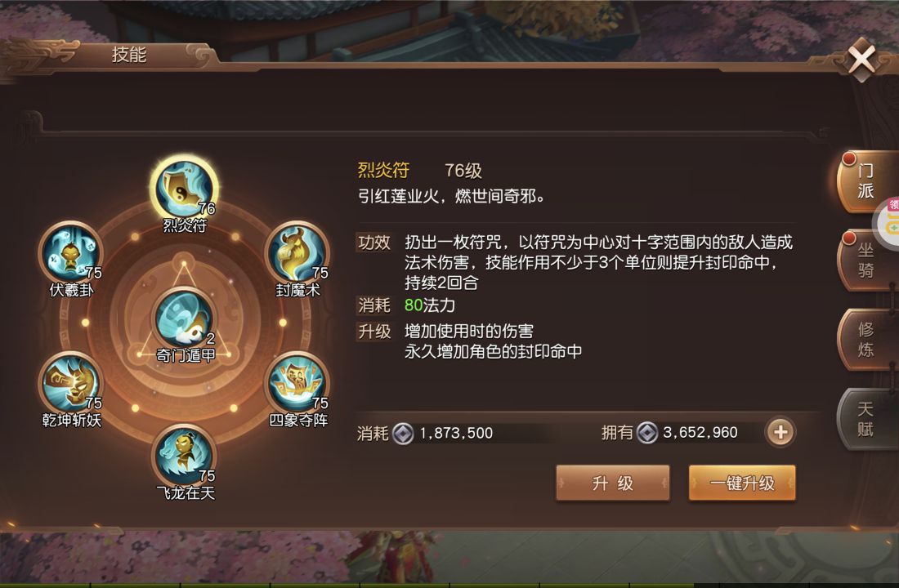Select the 封魔术 skill icon

coord(297,253)
